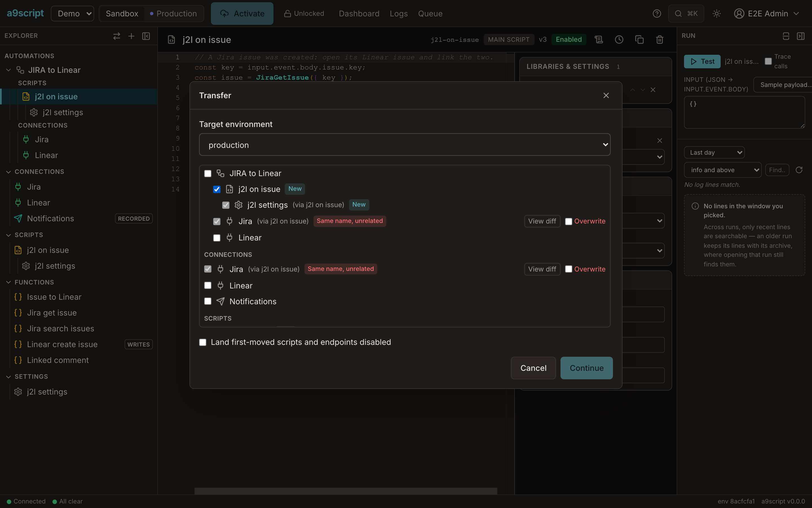Open the search command palette

click(x=686, y=14)
